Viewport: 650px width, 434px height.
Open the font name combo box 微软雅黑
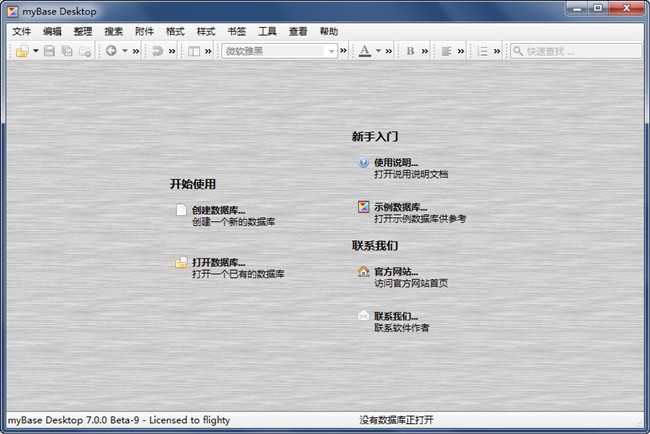[279, 51]
